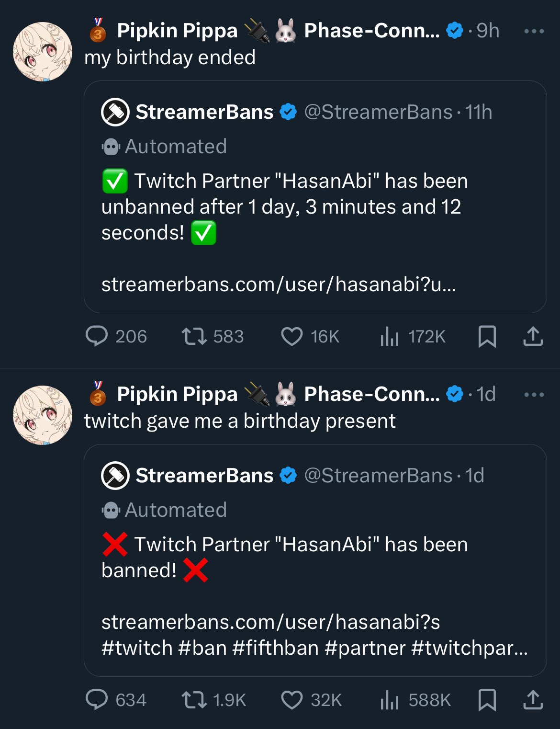Screen dimensions: 560x729
Task: Open the streamerbans.com link in the unbanned quote
Action: [x=279, y=285]
